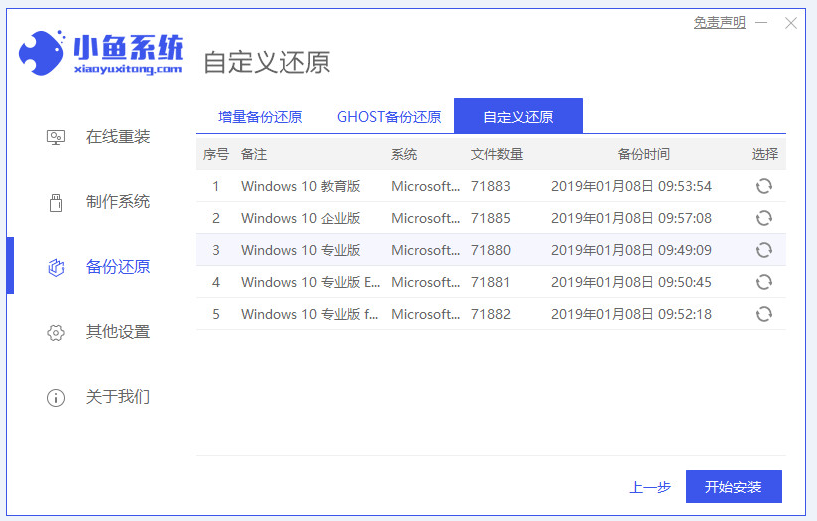Open 备份还原 in the sidebar
This screenshot has width=817, height=521.
click(118, 267)
